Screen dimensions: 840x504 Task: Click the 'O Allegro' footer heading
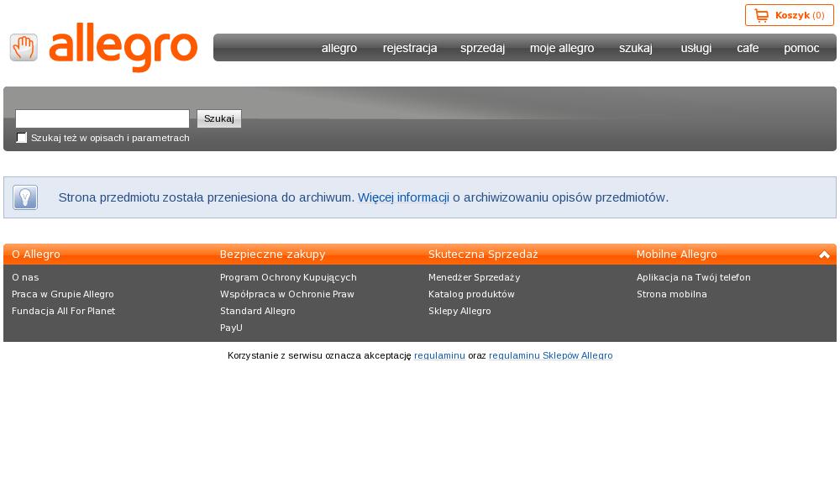point(36,255)
